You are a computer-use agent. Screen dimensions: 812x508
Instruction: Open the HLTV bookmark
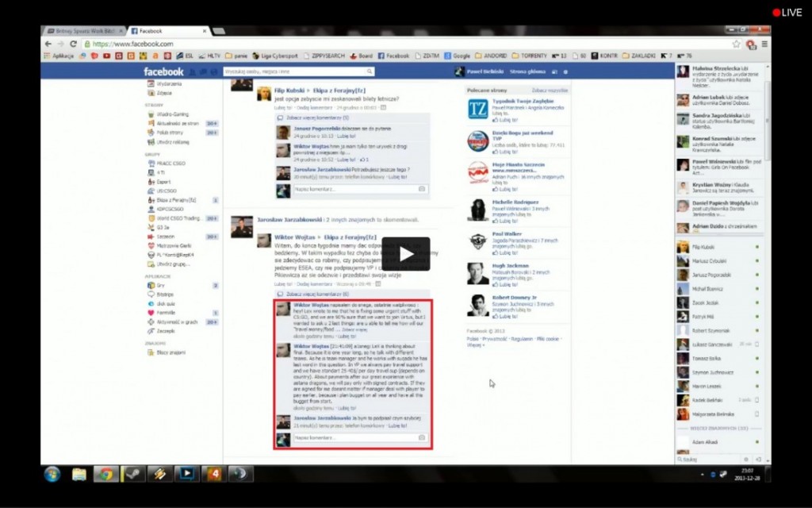(209, 56)
